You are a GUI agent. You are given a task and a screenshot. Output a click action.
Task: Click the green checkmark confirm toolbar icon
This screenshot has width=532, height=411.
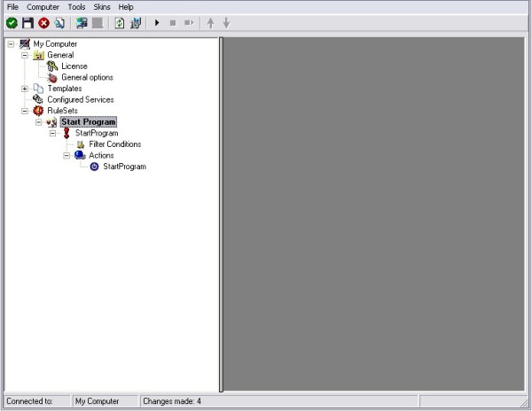[12, 23]
